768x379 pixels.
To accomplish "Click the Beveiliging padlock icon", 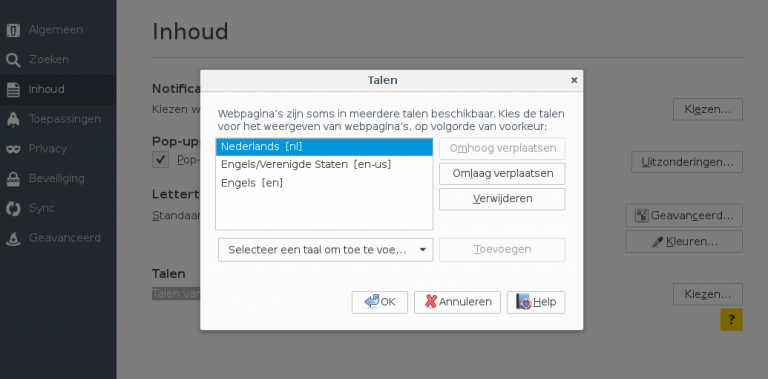I will tap(13, 179).
